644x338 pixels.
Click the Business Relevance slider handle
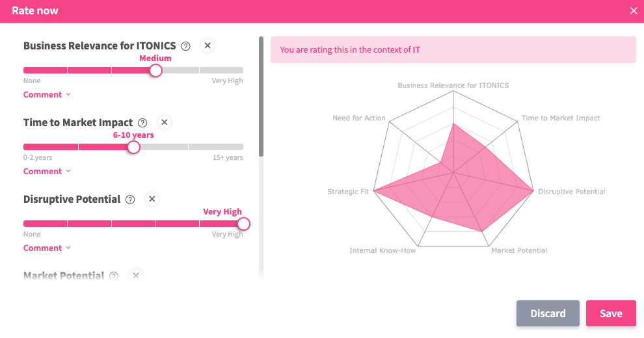[155, 70]
